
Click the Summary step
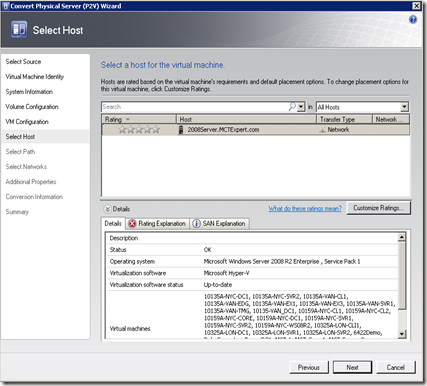point(17,212)
